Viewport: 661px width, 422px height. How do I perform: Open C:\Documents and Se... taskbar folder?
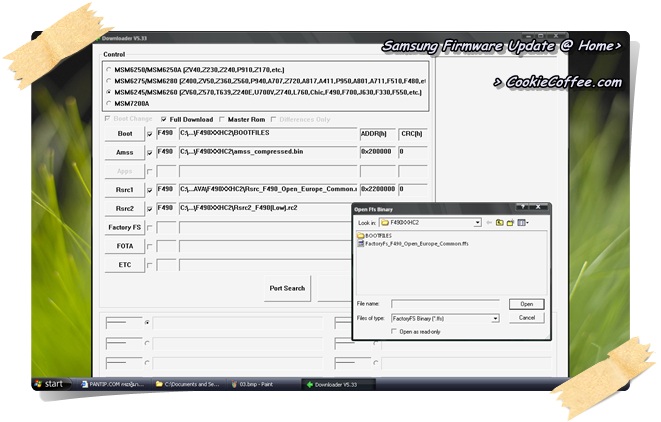[x=188, y=384]
